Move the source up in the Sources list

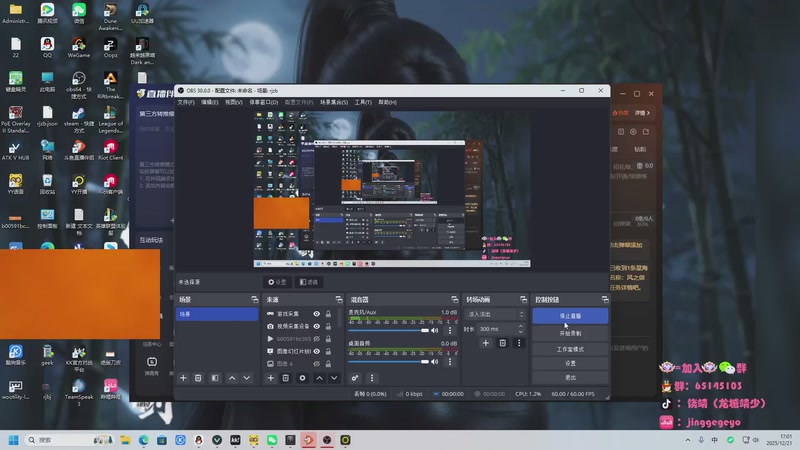pyautogui.click(x=319, y=378)
